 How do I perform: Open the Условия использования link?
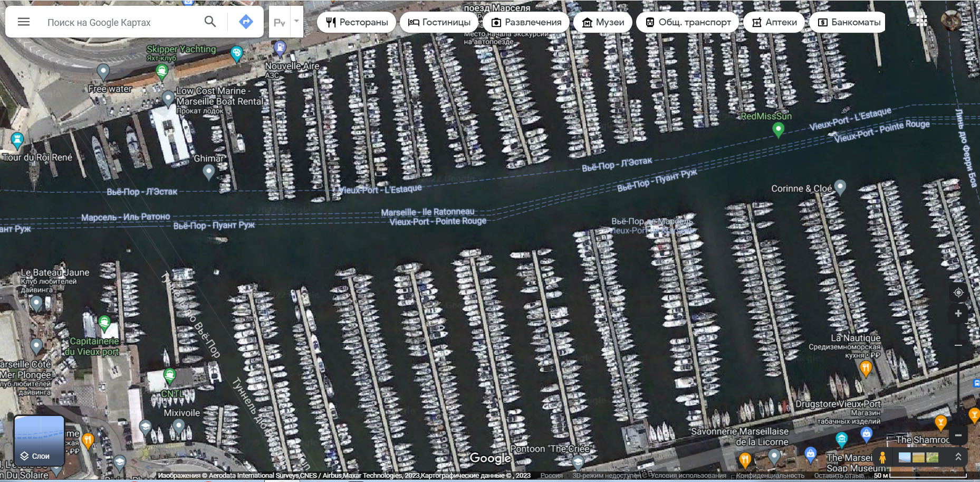(688, 476)
